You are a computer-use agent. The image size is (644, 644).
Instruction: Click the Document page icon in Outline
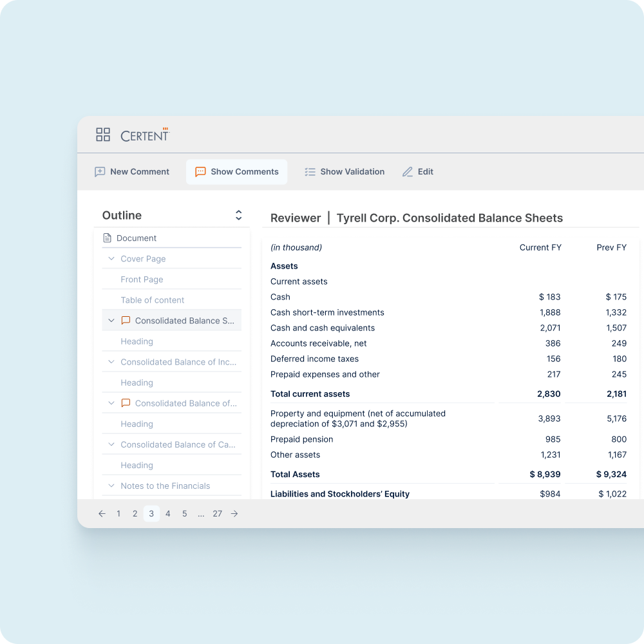coord(106,238)
